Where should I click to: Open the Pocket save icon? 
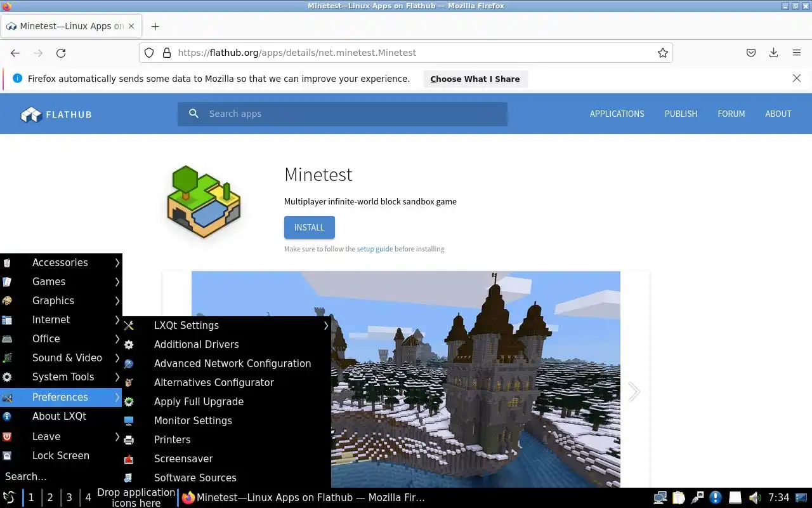pos(750,53)
